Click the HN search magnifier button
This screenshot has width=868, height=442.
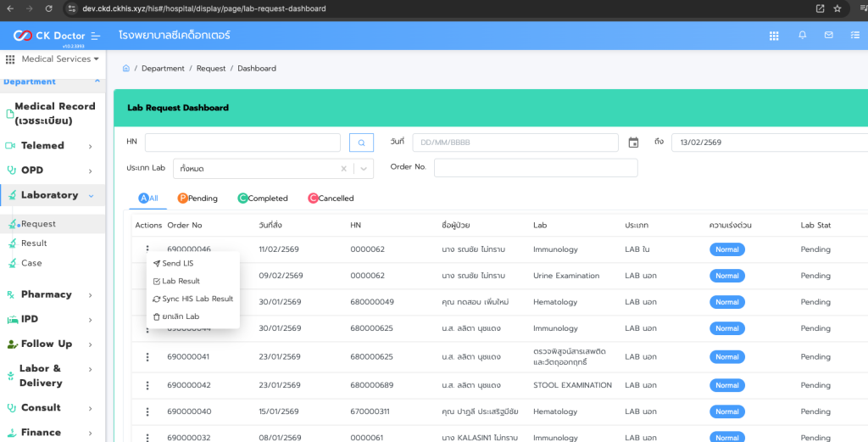[x=361, y=143]
